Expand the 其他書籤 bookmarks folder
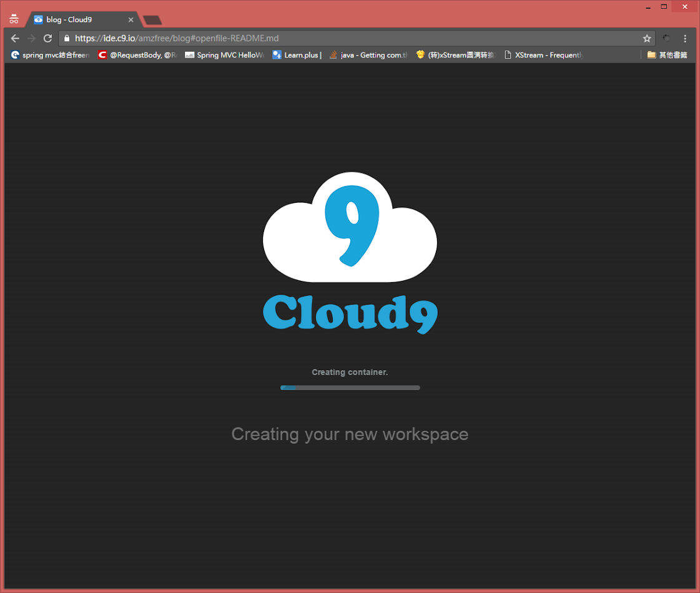 pyautogui.click(x=668, y=55)
